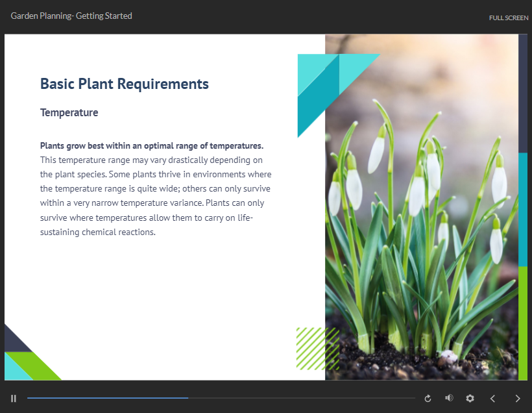Click the green striped square graphic
Image resolution: width=532 pixels, height=413 pixels.
click(x=317, y=349)
